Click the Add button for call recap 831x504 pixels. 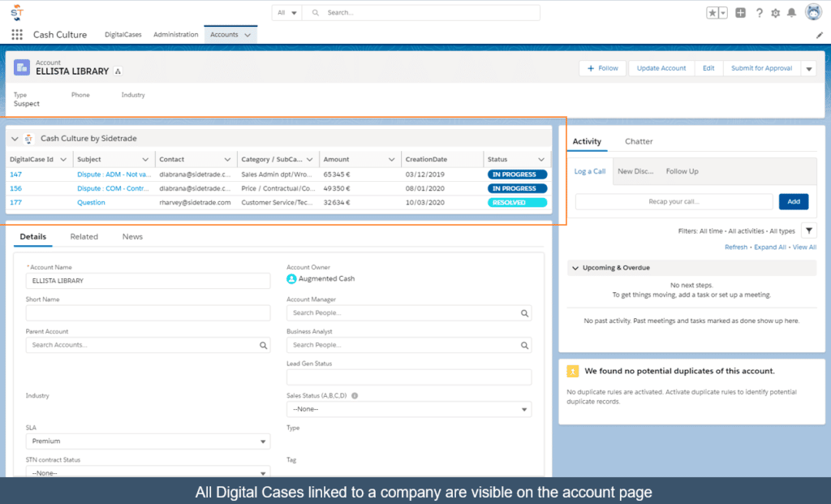click(x=794, y=201)
